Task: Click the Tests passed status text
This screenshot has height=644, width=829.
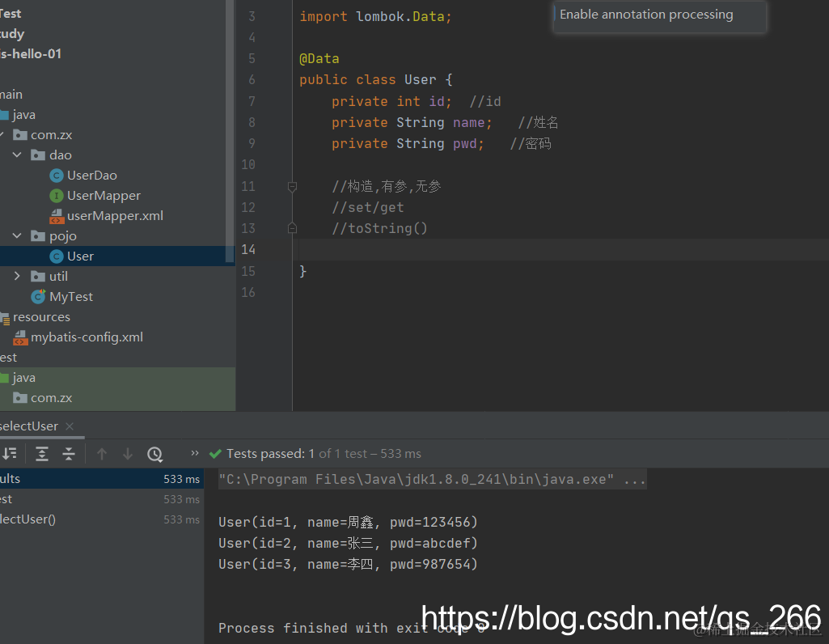Action: (324, 454)
